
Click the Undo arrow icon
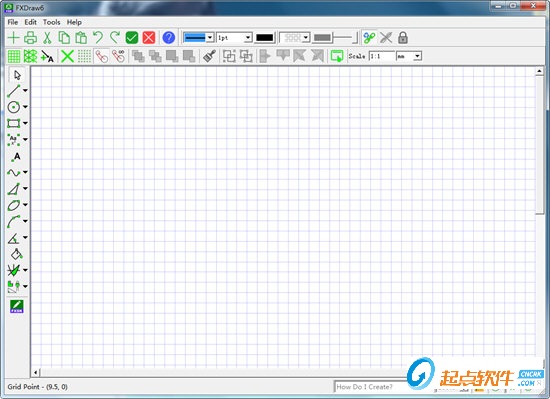[98, 38]
